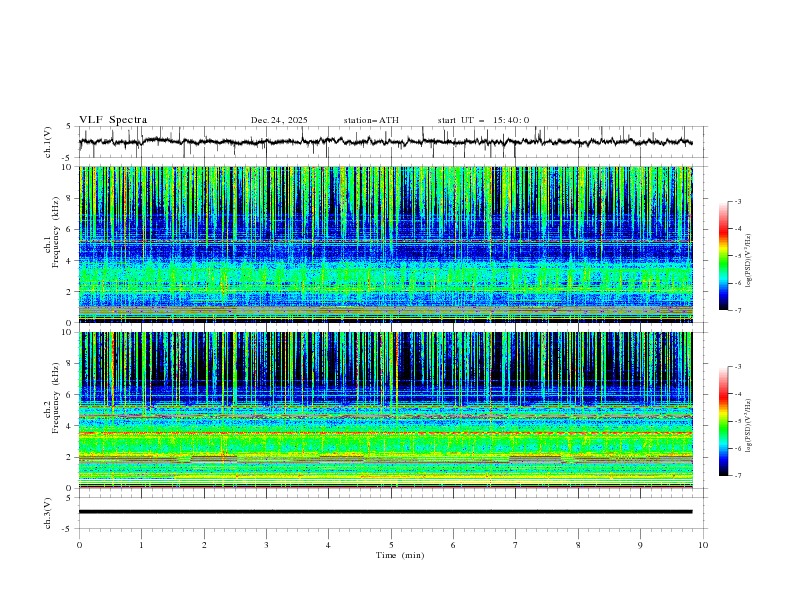
Task: Click the "ch.3(V)" axis label
Action: coord(49,512)
